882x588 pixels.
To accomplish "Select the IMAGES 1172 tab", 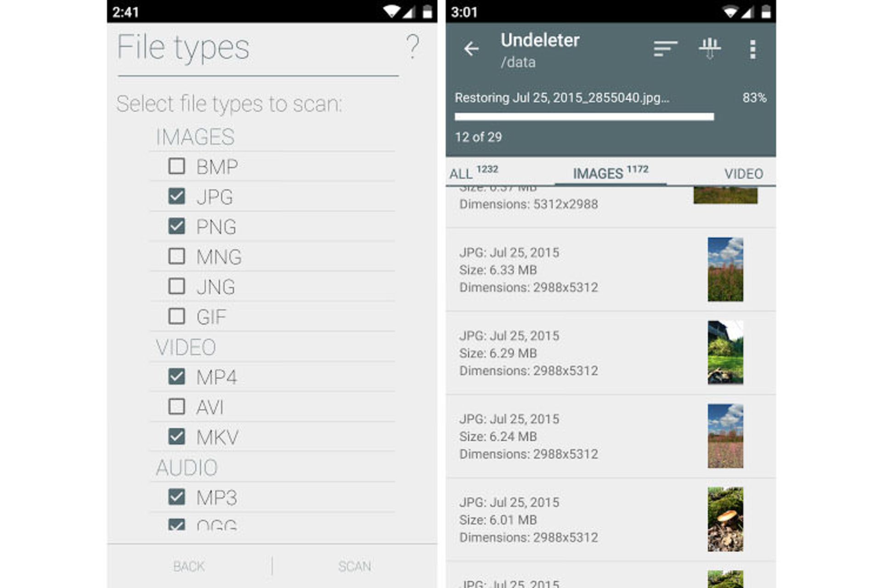I will [x=611, y=172].
